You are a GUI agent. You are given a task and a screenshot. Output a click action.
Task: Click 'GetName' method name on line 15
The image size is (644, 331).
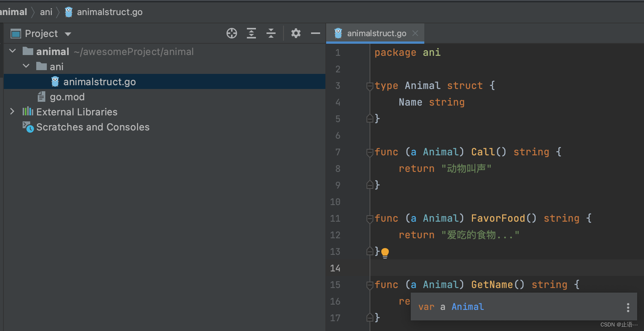click(492, 285)
